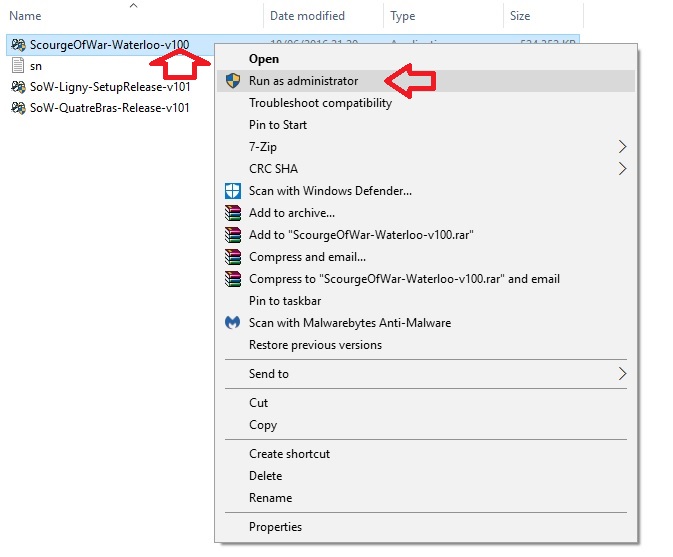The image size is (673, 557).
Task: Expand the CRC SHA submenu arrow
Action: 622,169
